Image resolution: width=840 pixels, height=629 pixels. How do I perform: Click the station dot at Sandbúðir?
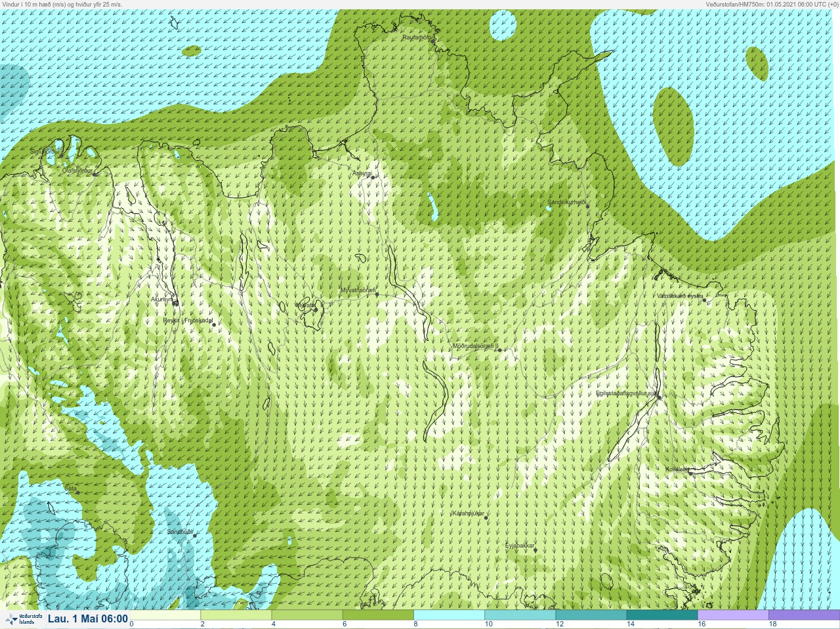click(x=194, y=536)
